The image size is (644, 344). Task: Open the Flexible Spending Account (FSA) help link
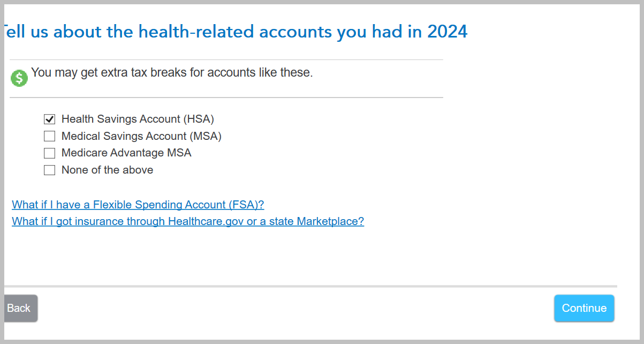click(x=138, y=205)
